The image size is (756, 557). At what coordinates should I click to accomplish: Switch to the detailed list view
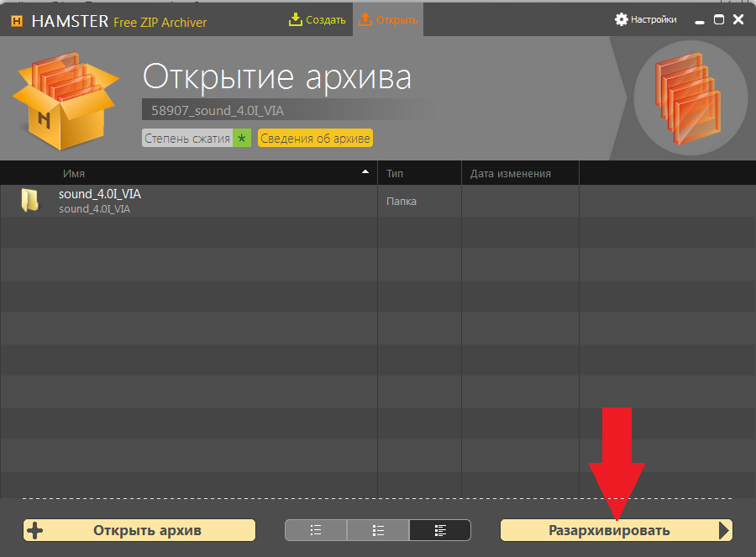coord(439,530)
